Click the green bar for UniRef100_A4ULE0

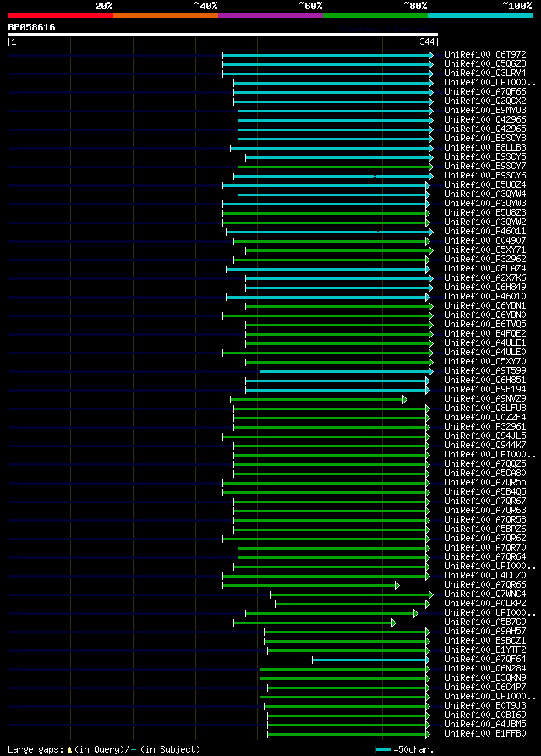coord(326,353)
